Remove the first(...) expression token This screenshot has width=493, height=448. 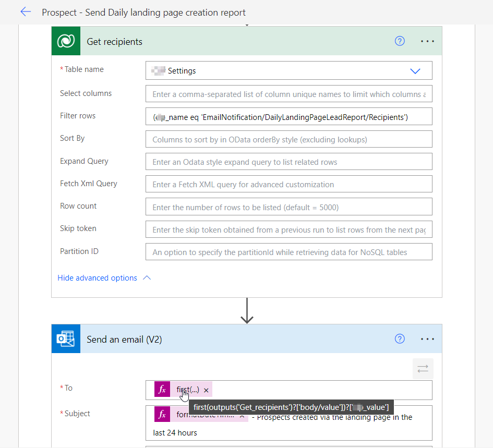[206, 390]
